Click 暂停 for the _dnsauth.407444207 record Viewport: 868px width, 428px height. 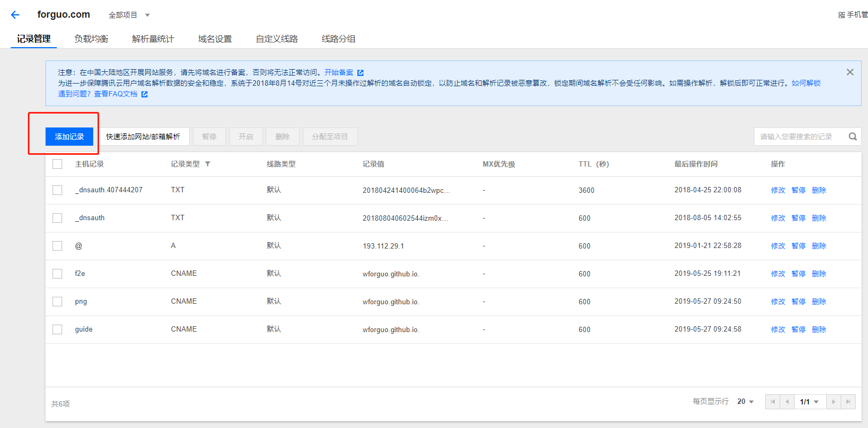798,190
